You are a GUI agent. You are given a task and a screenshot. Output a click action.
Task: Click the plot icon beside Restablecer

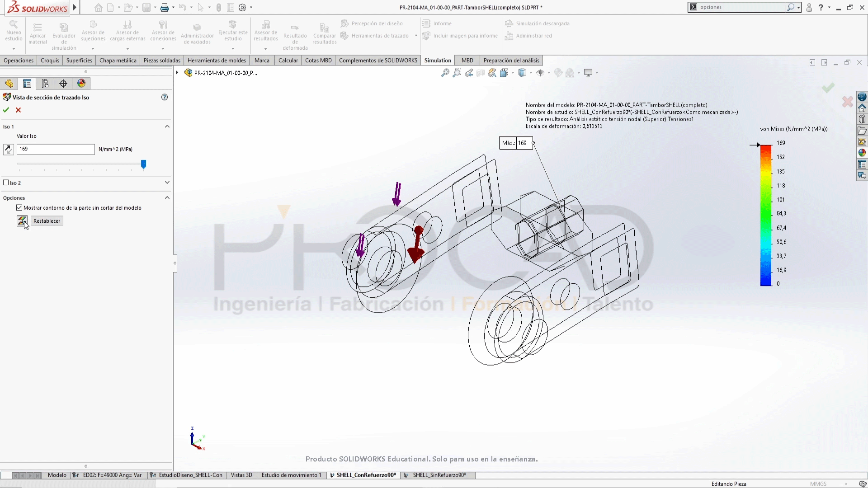(22, 221)
